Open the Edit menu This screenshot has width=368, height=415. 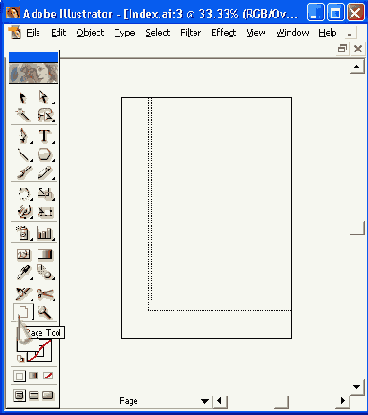[x=59, y=33]
